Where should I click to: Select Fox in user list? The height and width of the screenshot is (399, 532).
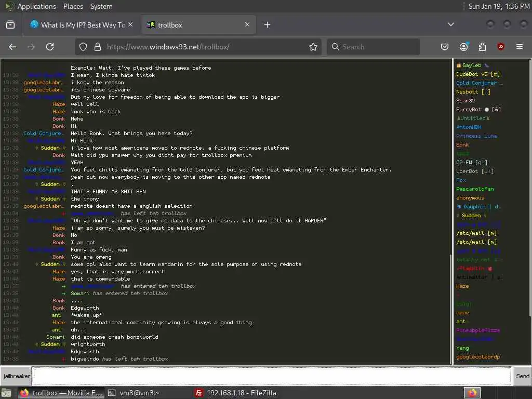click(461, 180)
